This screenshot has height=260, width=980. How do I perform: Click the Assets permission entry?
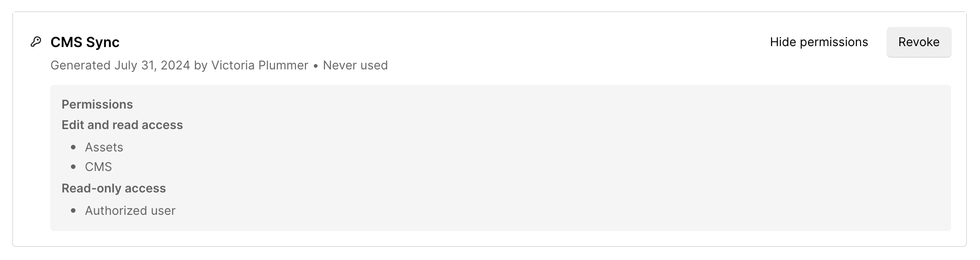coord(104,147)
